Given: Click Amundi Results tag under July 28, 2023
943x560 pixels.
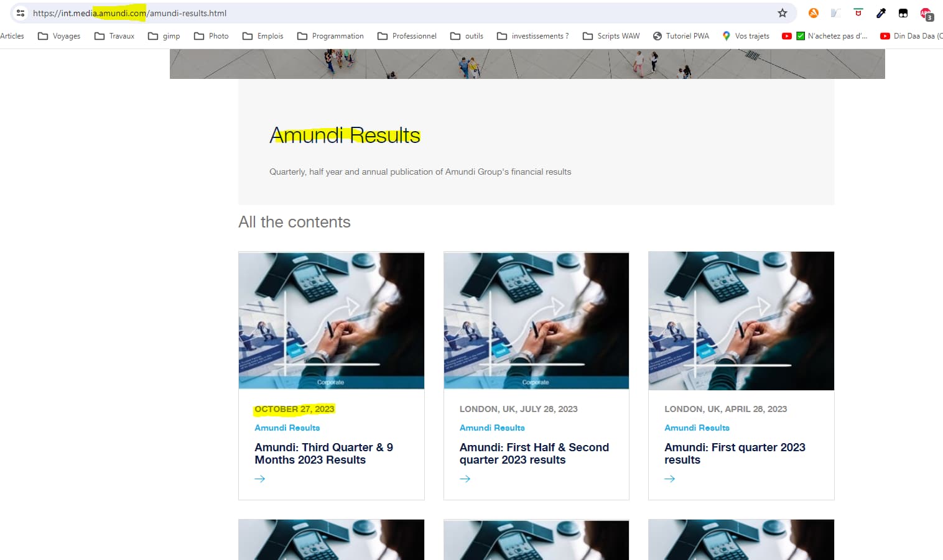Looking at the screenshot, I should (x=492, y=428).
